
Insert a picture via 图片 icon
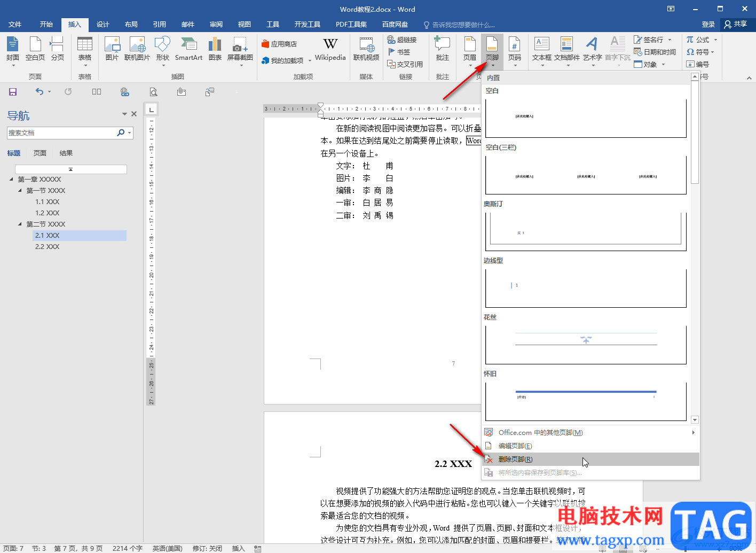click(112, 49)
